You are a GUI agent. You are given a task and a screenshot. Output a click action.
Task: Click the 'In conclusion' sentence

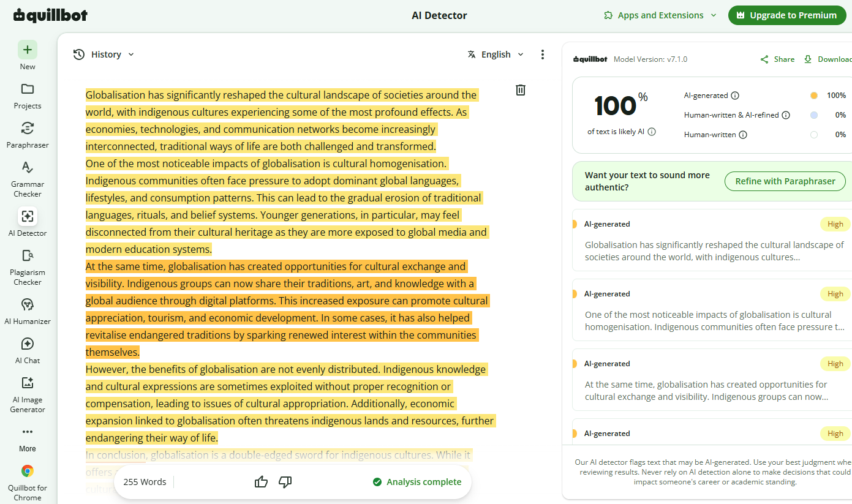tap(278, 455)
